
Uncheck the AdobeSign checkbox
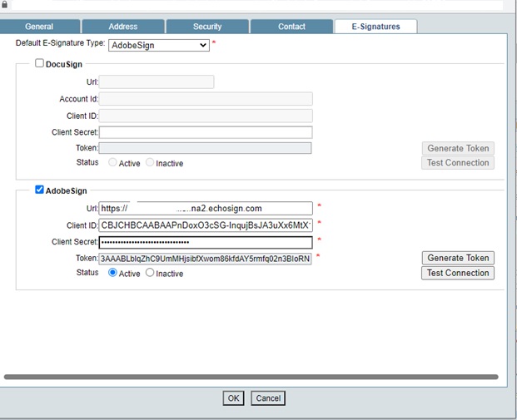(39, 190)
